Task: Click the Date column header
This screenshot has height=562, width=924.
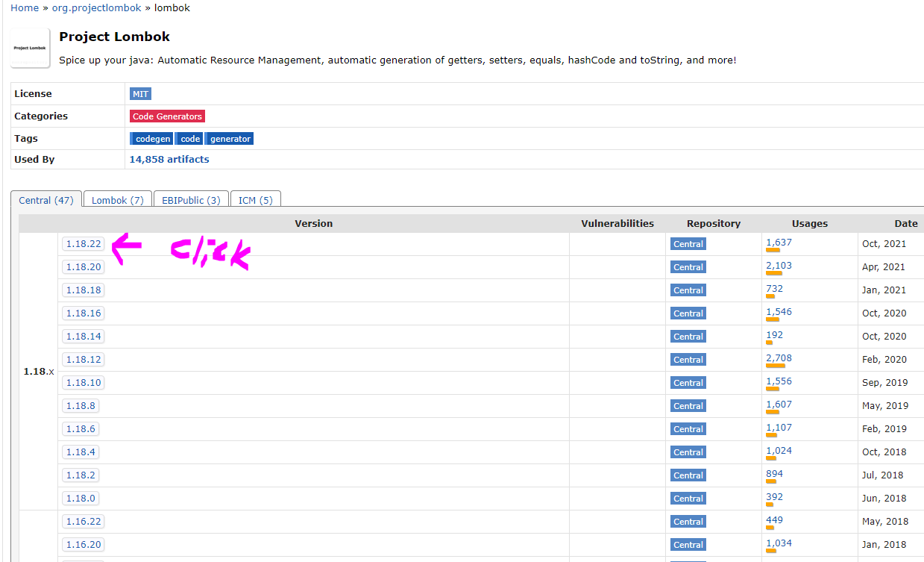Action: tap(906, 223)
